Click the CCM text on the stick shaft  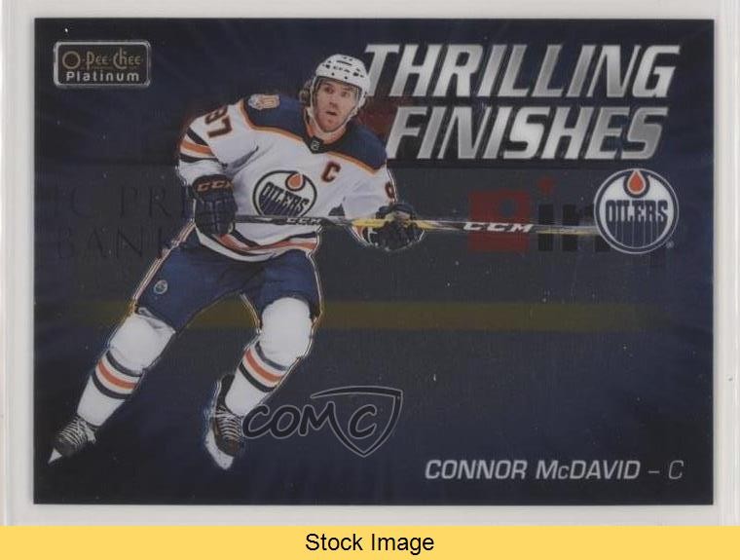pyautogui.click(x=497, y=228)
